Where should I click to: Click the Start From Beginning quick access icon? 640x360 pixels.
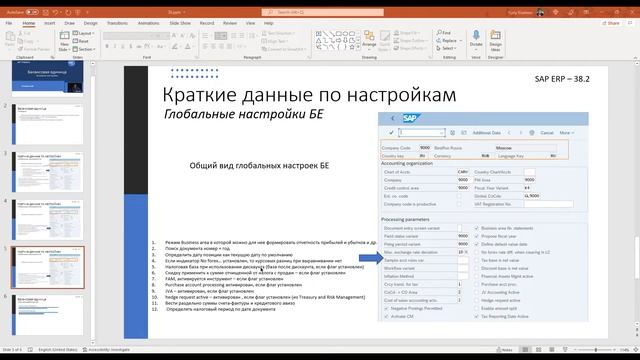pyautogui.click(x=78, y=12)
